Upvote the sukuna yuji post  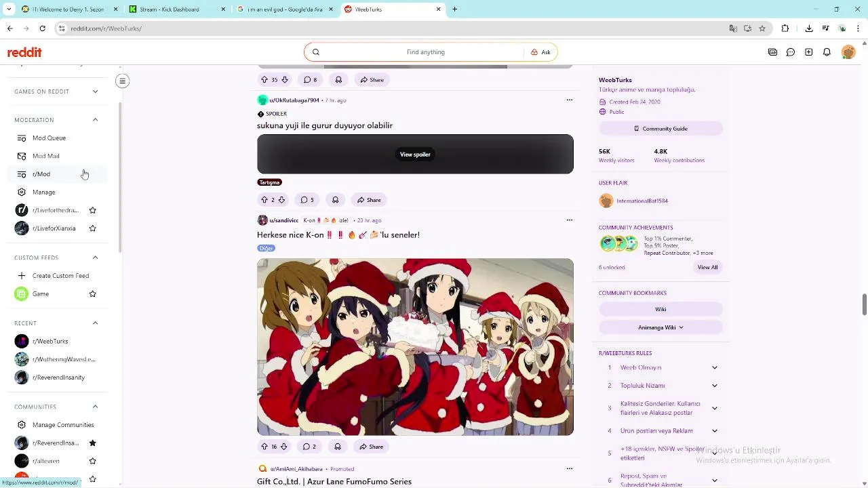[x=264, y=200]
